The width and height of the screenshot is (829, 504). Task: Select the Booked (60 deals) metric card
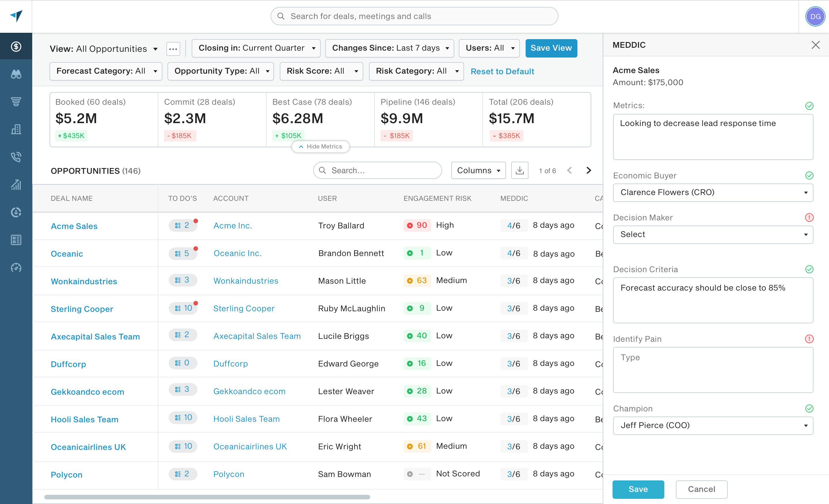pyautogui.click(x=104, y=120)
